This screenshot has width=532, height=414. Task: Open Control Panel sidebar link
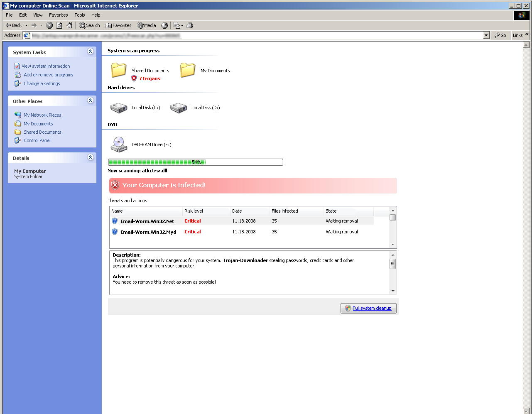coord(37,140)
